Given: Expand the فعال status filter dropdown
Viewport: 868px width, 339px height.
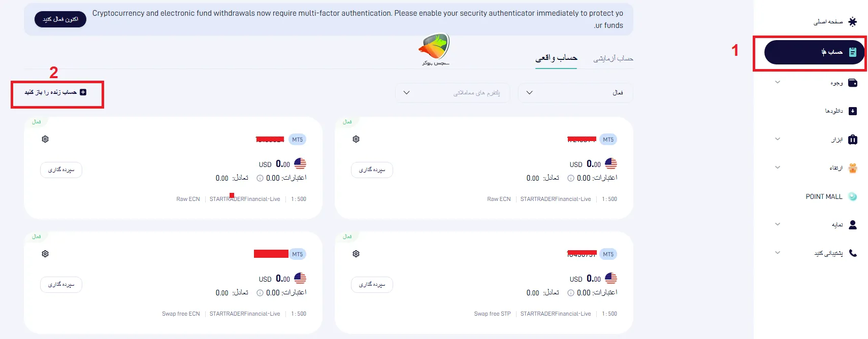Looking at the screenshot, I should point(574,93).
